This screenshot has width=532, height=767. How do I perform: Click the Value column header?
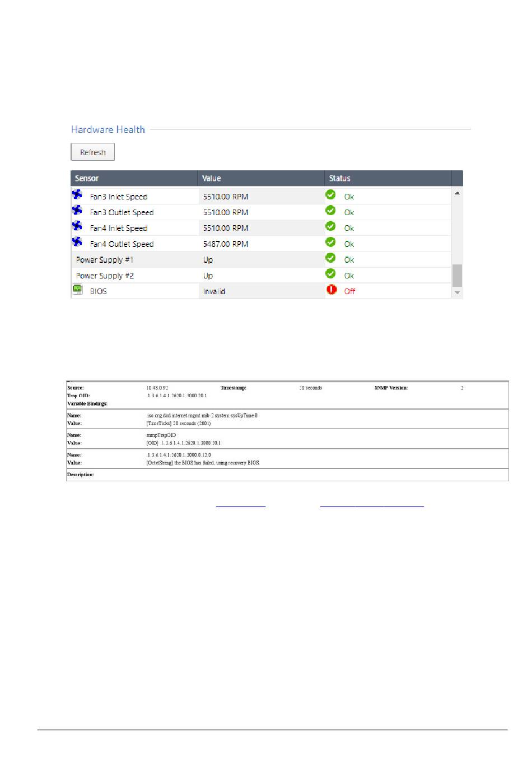[261, 178]
